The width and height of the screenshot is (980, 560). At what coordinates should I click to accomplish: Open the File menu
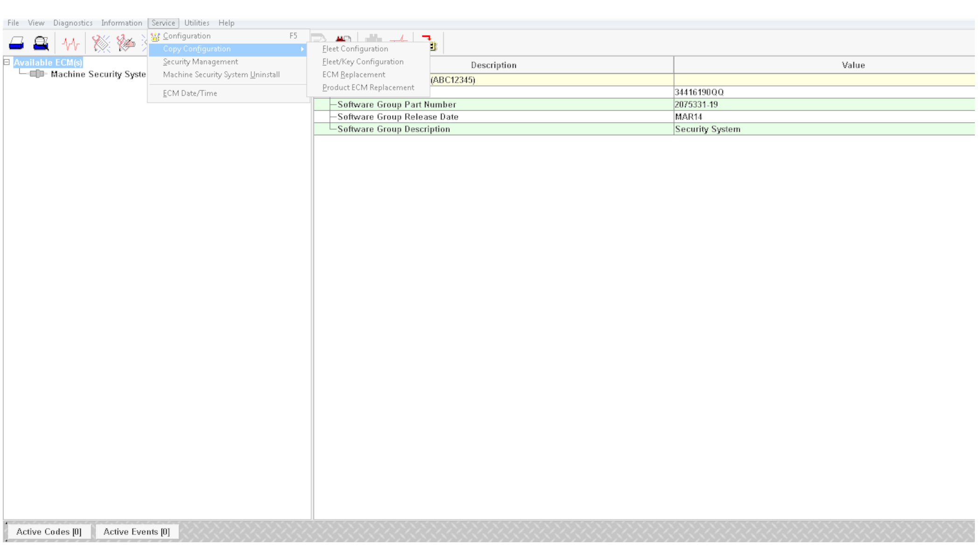coord(13,23)
